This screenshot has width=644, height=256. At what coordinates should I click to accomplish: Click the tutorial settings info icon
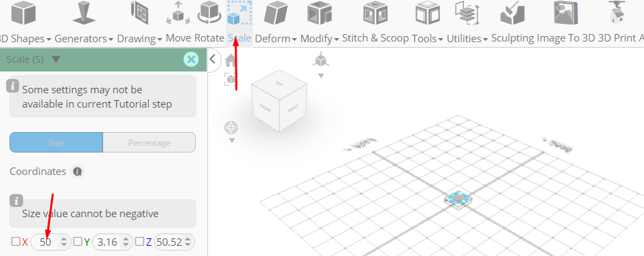coord(13,86)
